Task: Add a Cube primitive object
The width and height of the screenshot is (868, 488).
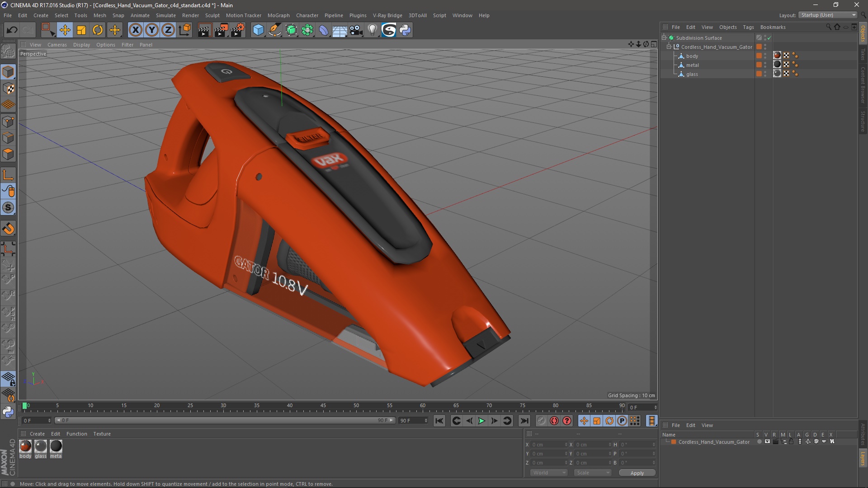Action: [x=258, y=30]
